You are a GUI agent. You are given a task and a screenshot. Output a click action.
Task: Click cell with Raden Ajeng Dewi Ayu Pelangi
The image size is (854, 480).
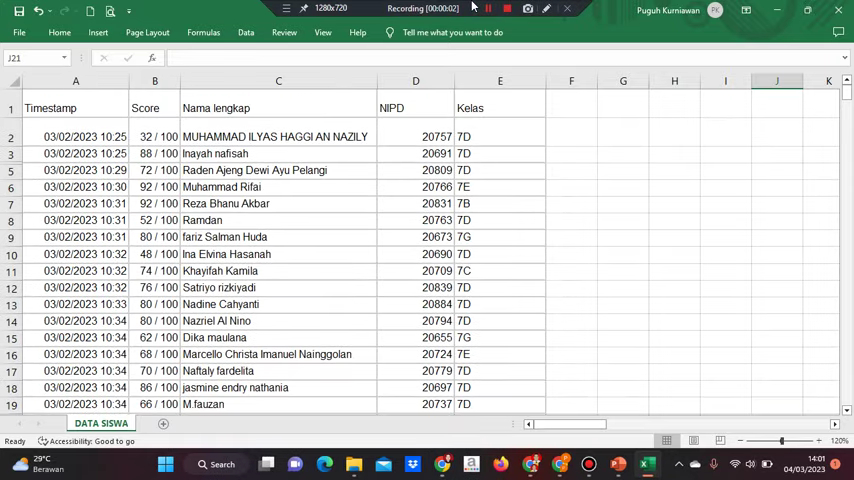coord(278,171)
